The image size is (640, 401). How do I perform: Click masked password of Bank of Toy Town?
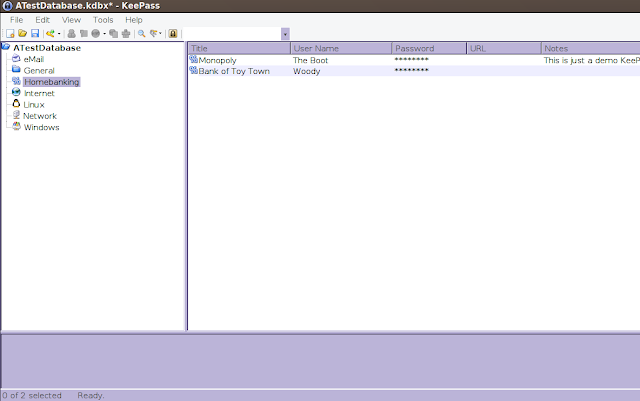pos(411,71)
